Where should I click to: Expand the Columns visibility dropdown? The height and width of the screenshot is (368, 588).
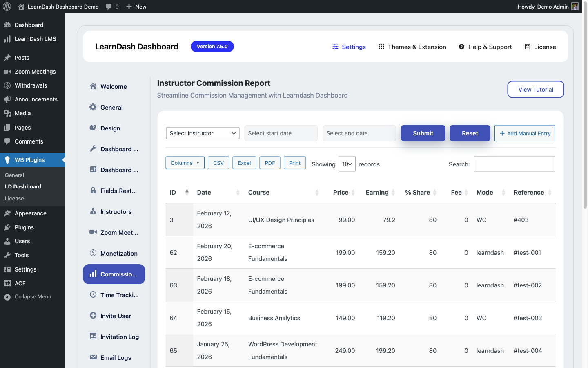[x=185, y=163]
